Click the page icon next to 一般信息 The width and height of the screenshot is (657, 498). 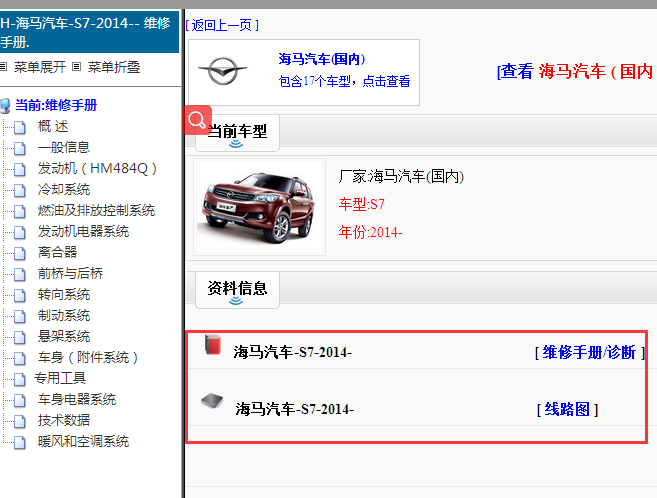pyautogui.click(x=19, y=148)
